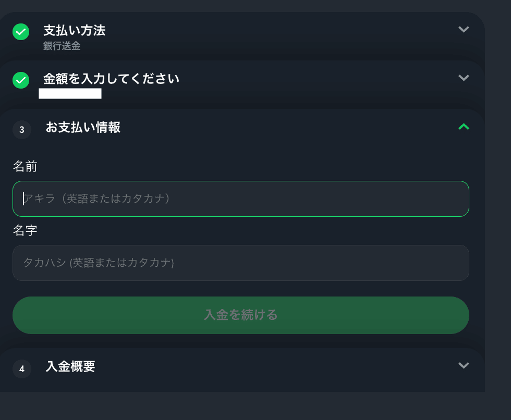Focus the 名字 last name input field
The height and width of the screenshot is (420, 511).
(x=240, y=263)
